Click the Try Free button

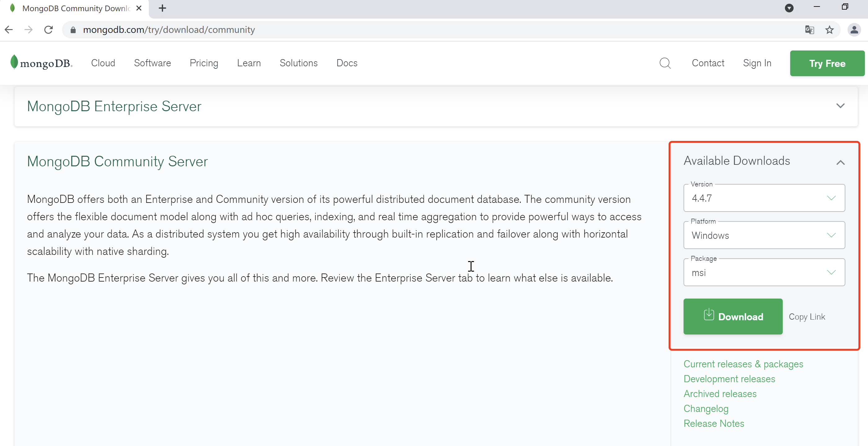pos(827,63)
